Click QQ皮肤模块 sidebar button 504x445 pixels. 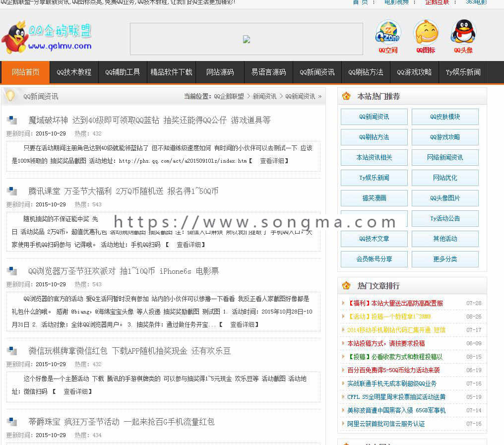pos(445,117)
